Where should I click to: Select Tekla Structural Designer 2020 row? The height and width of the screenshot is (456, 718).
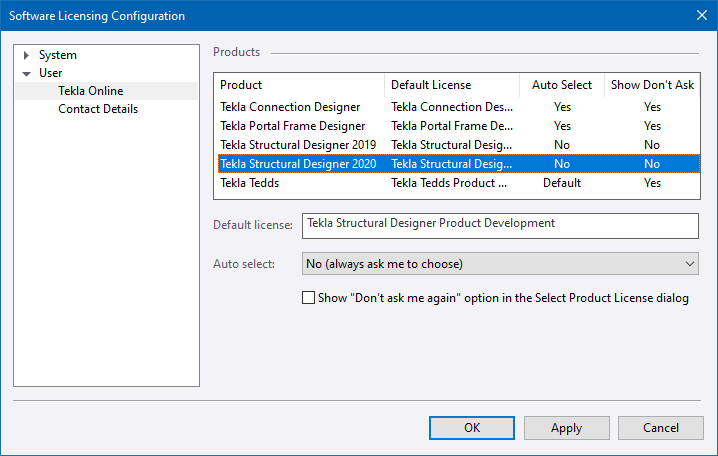[458, 164]
